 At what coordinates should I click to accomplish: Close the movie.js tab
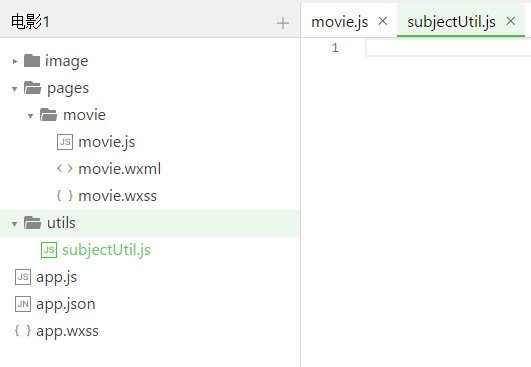tap(383, 21)
